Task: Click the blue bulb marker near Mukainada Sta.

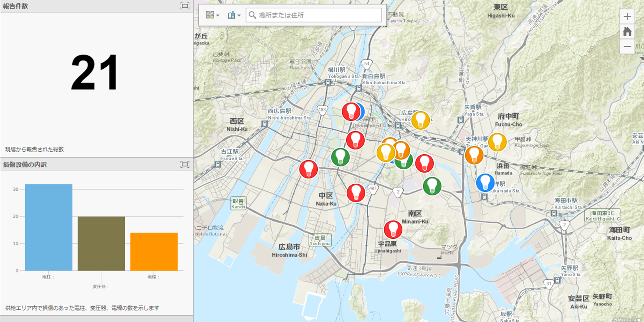Action: point(485,183)
